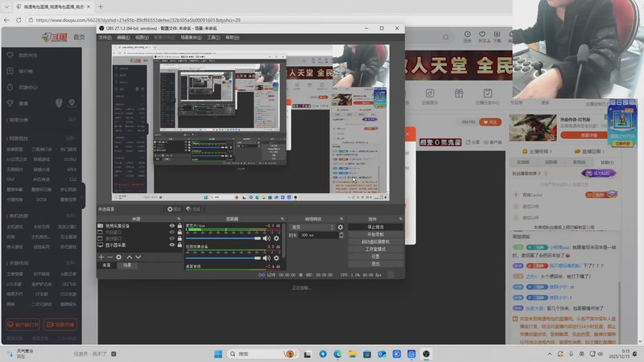Remove the selected source with the minus icon

(x=109, y=257)
